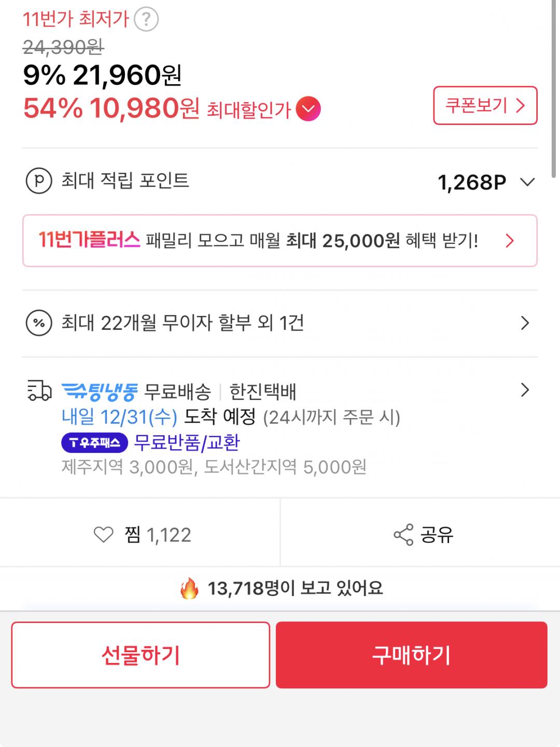
Task: Open shipping details chevron
Action: click(525, 390)
